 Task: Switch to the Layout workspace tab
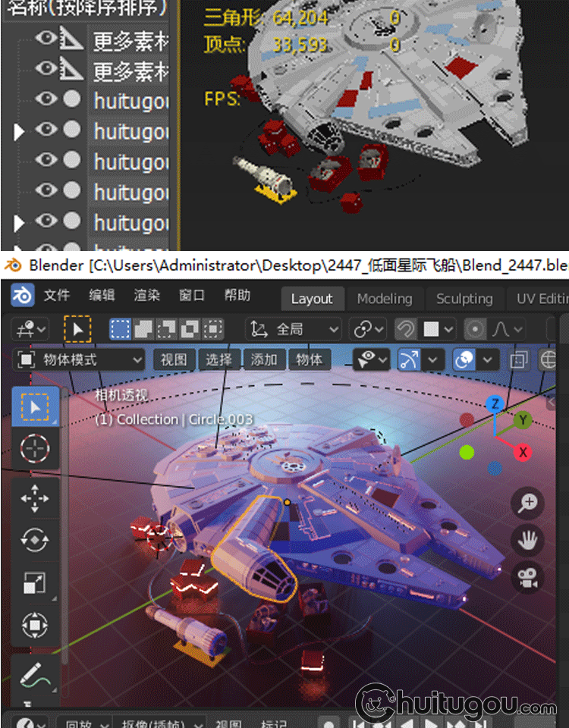tap(312, 299)
